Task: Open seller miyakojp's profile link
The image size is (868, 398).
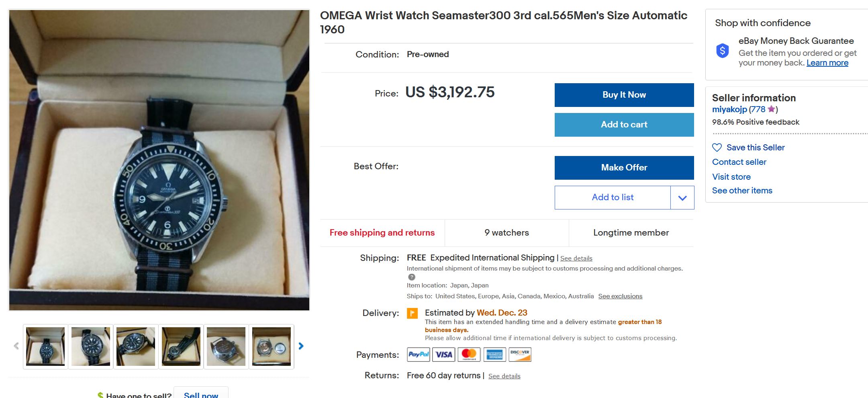Action: coord(729,109)
